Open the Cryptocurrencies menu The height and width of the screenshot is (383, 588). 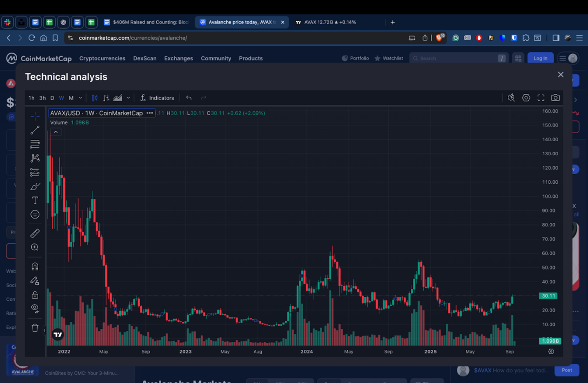(102, 58)
